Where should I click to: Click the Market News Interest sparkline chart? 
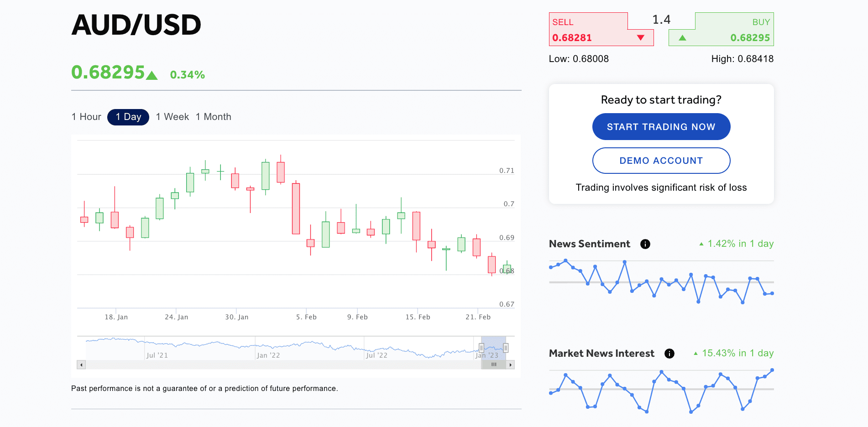point(661,391)
